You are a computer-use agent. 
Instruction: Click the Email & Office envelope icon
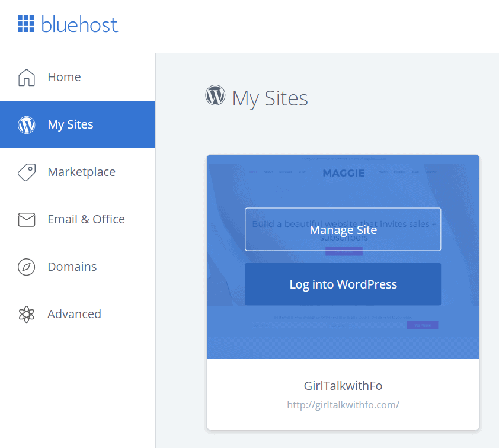point(27,219)
